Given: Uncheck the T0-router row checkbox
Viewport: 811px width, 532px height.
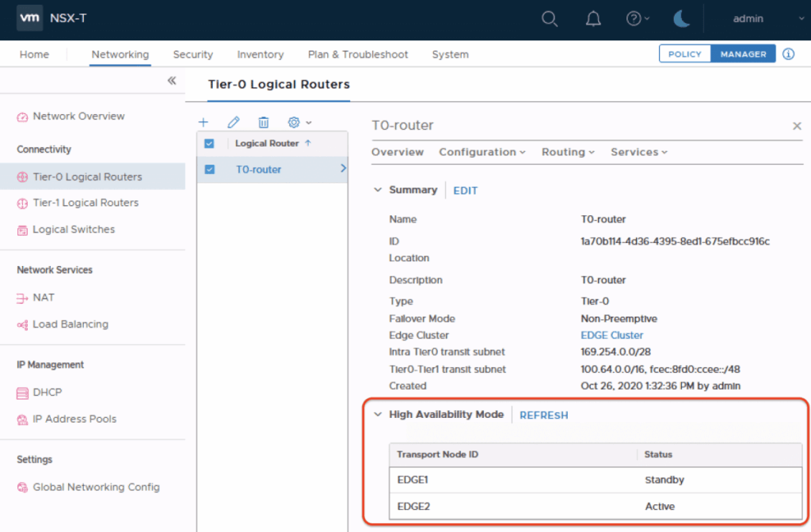Looking at the screenshot, I should [x=209, y=169].
